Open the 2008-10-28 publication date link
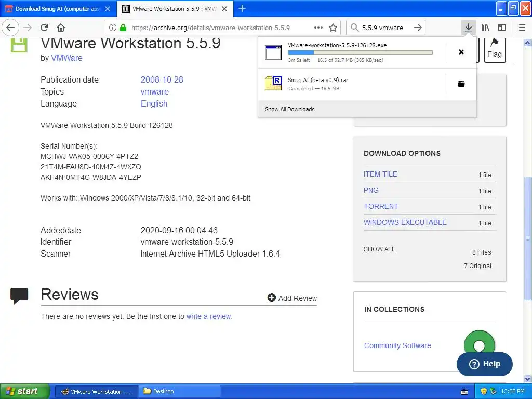The height and width of the screenshot is (399, 532). tap(162, 79)
